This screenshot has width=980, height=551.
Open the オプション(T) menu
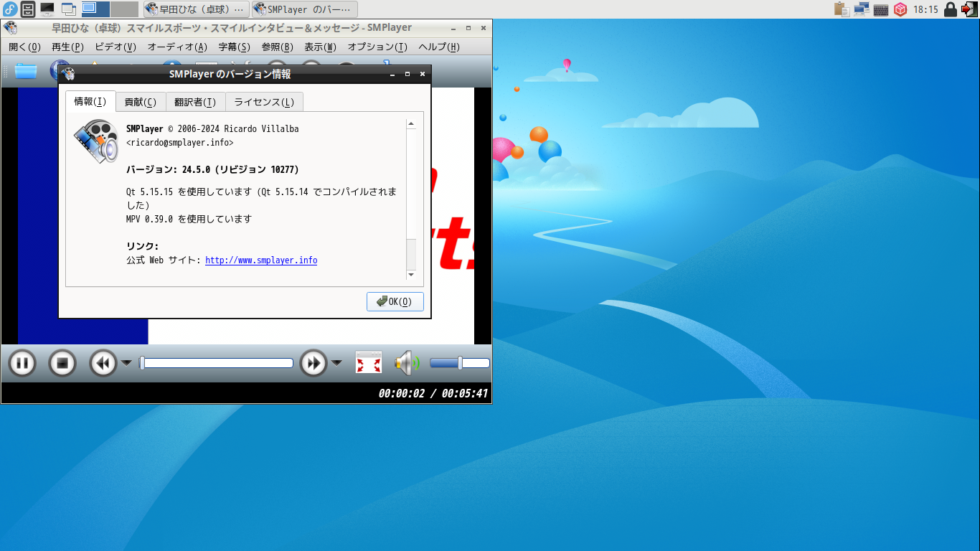(377, 47)
